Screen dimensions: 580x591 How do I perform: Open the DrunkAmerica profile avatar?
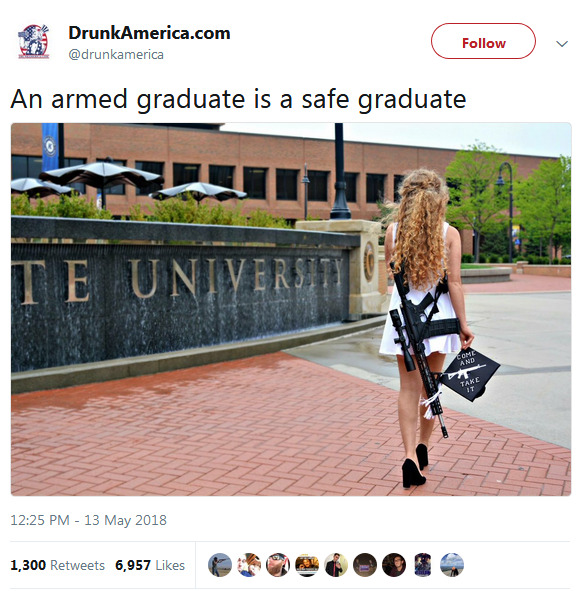(34, 42)
